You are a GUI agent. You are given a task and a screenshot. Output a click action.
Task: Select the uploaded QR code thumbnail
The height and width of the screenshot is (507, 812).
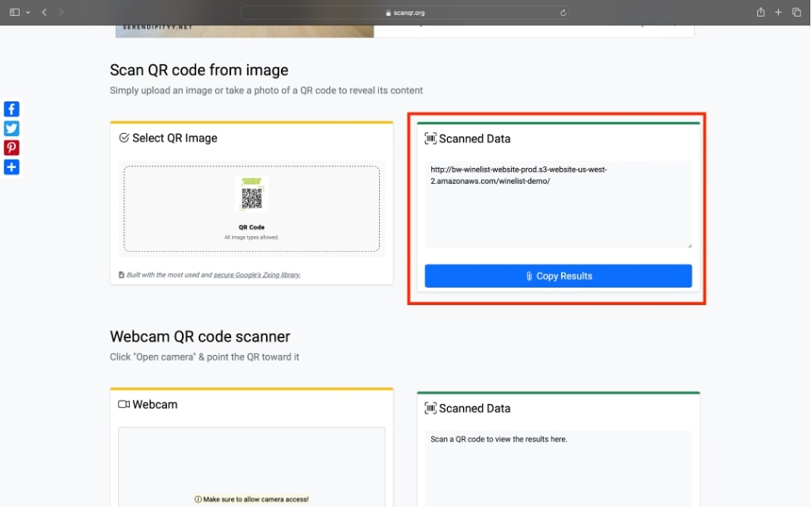pyautogui.click(x=251, y=194)
